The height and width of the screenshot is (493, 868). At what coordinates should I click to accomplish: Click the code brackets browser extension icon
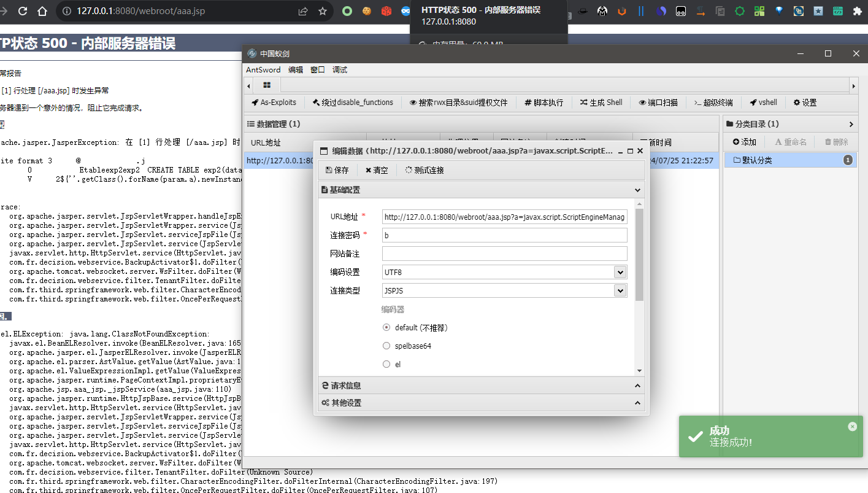838,11
